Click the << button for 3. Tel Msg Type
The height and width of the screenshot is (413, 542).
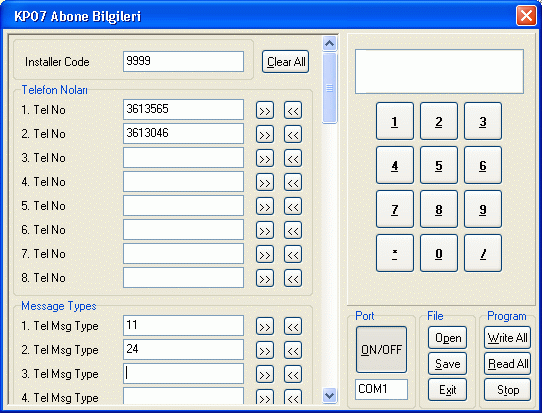pos(293,374)
